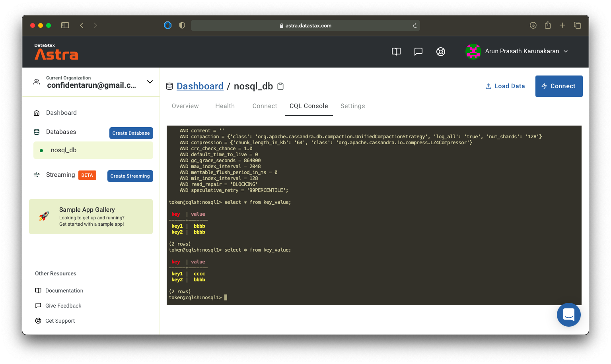
Task: Click the Connect button at top right
Action: pos(558,86)
